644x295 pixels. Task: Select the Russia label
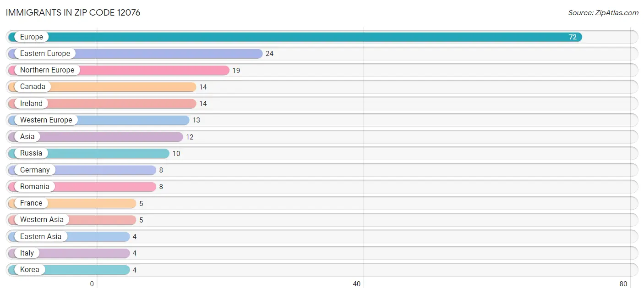(x=31, y=153)
